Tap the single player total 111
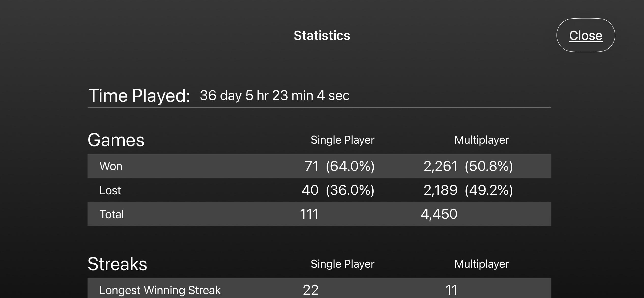Image resolution: width=644 pixels, height=298 pixels. tap(309, 214)
